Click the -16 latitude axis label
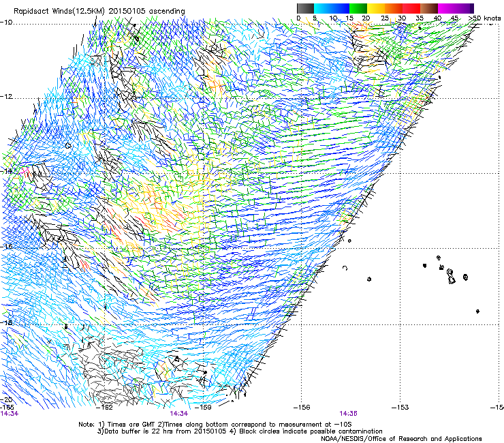The width and height of the screenshot is (504, 443). pyautogui.click(x=6, y=247)
